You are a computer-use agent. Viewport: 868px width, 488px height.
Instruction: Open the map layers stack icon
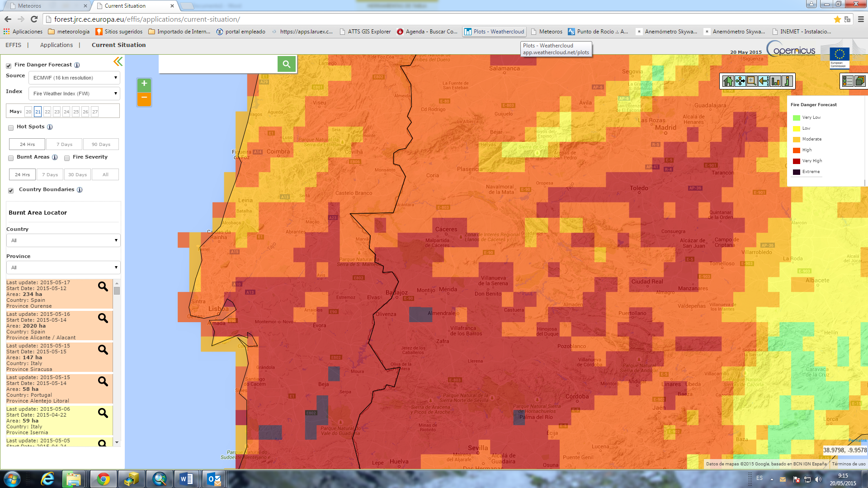click(860, 81)
